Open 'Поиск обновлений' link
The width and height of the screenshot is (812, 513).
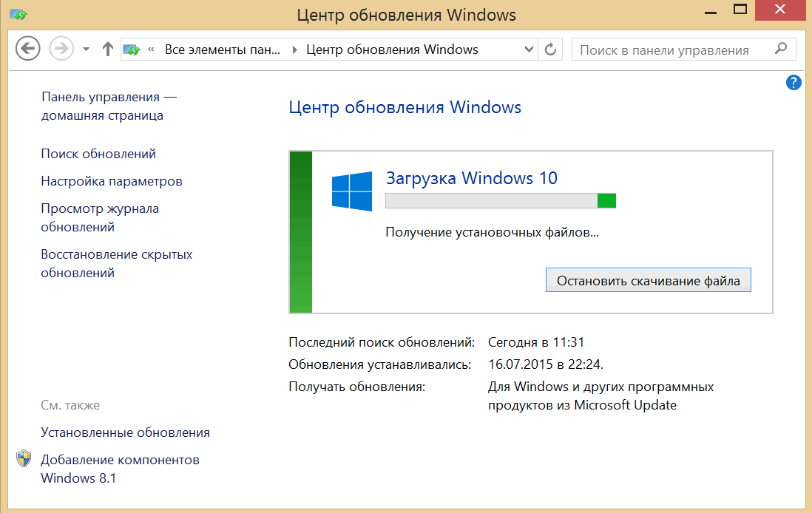[98, 154]
